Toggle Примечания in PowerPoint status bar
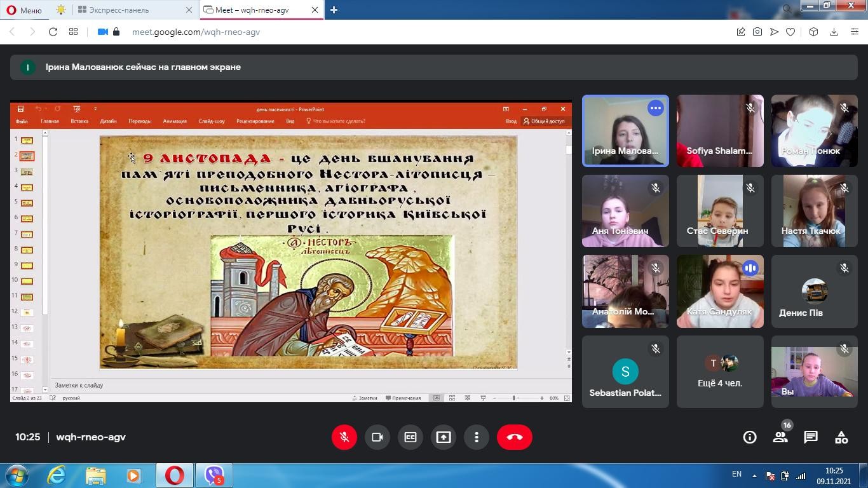Image resolution: width=868 pixels, height=488 pixels. coord(403,398)
